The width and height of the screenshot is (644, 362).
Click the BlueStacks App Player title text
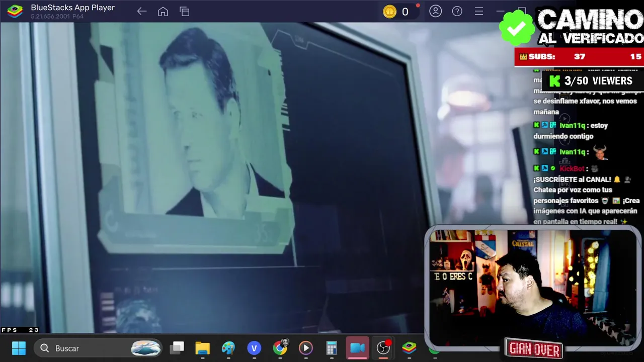coord(73,8)
